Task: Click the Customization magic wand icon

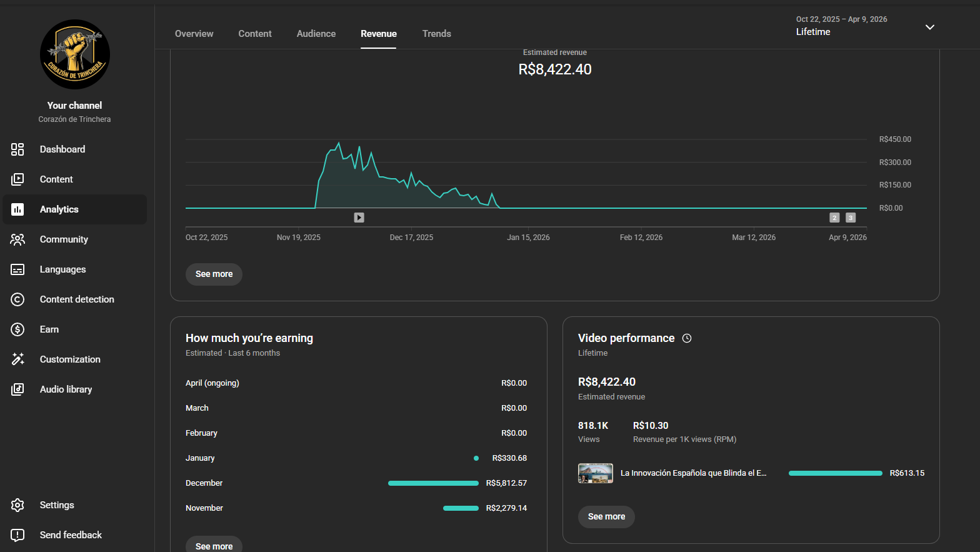Action: pyautogui.click(x=17, y=359)
